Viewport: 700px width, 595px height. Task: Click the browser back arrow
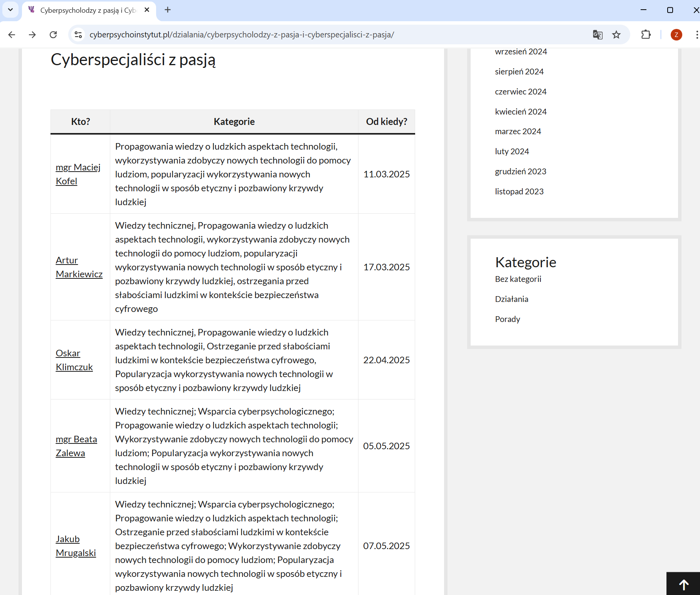pos(12,35)
